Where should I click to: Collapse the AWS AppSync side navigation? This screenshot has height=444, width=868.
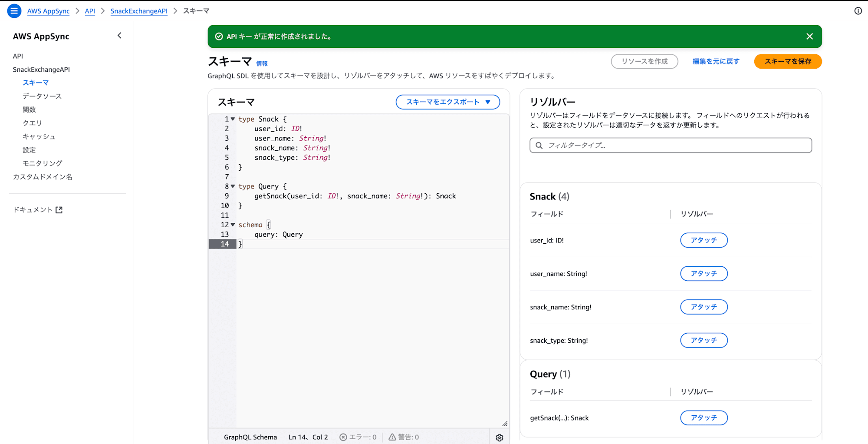pos(119,36)
